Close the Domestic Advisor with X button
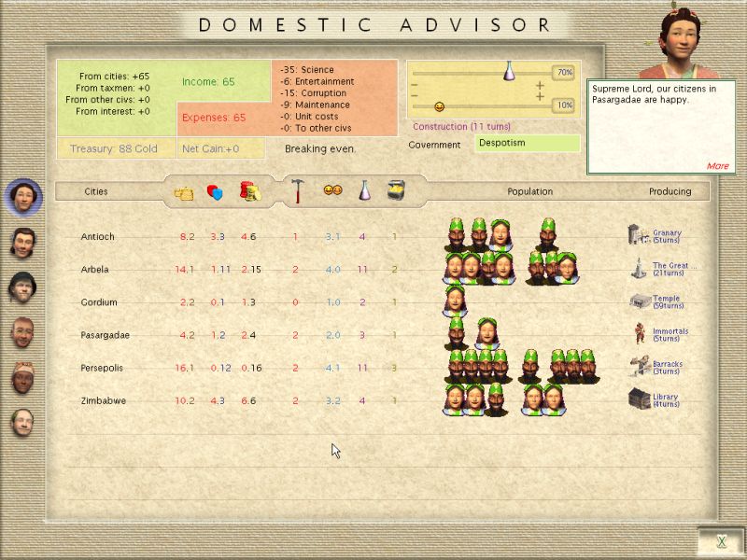Image resolution: width=747 pixels, height=560 pixels. tap(721, 541)
